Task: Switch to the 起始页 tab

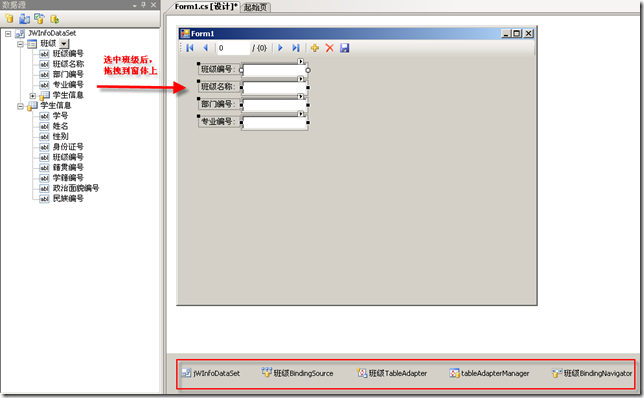Action: [255, 7]
